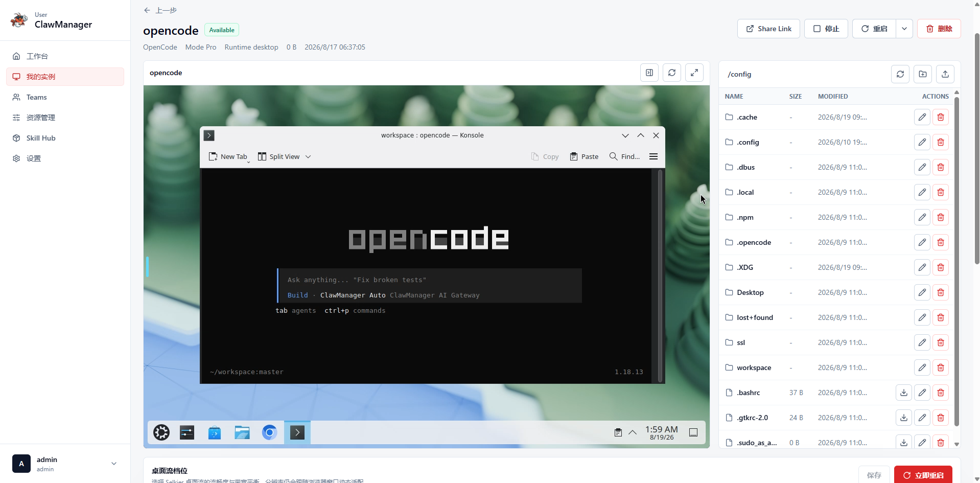Delete the .cache folder

pos(941,117)
